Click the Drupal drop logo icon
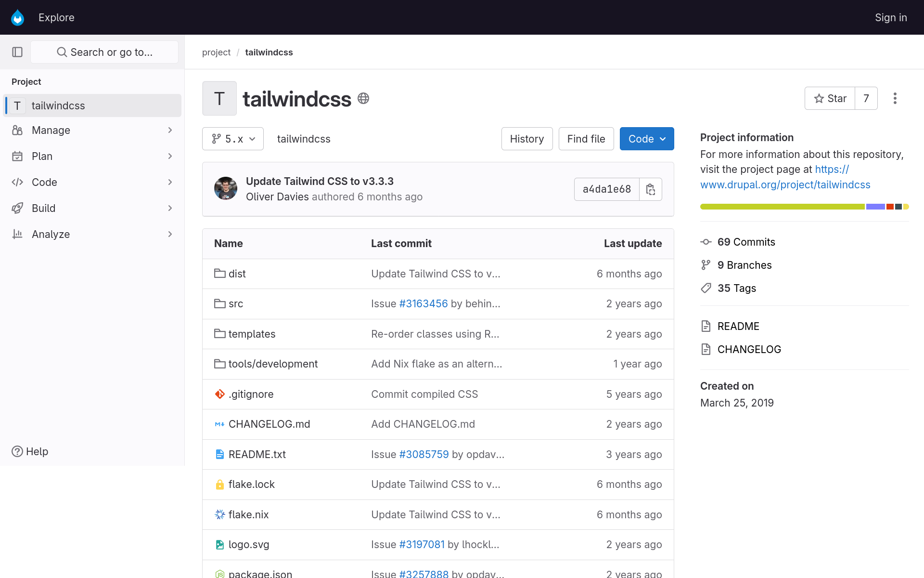 click(x=18, y=17)
